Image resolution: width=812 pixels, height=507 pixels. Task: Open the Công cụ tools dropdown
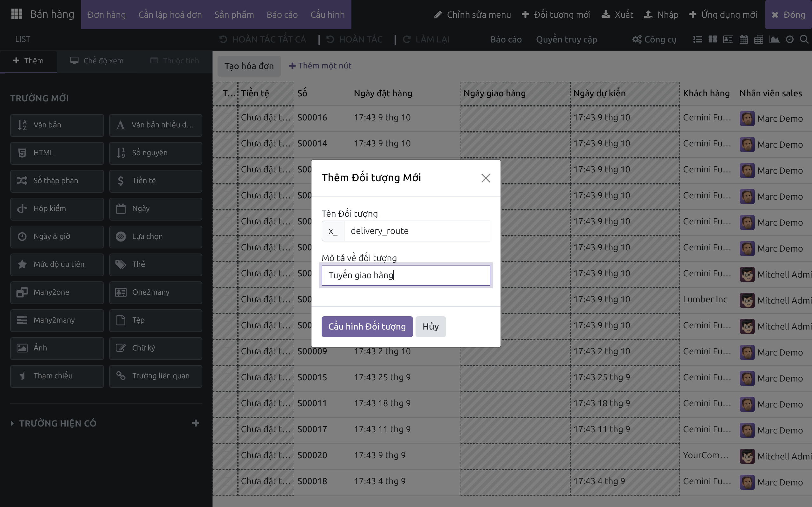654,40
